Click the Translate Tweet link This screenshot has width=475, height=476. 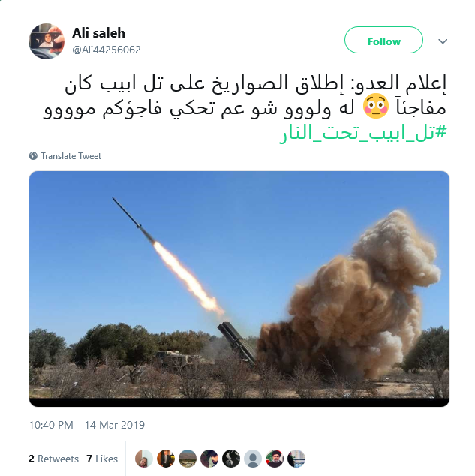click(x=71, y=156)
